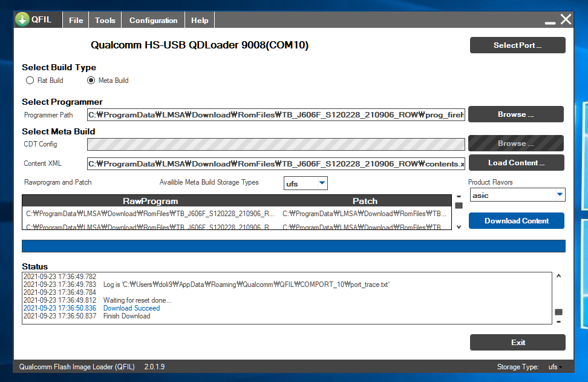
Task: Minimize the QFIL window
Action: point(550,23)
